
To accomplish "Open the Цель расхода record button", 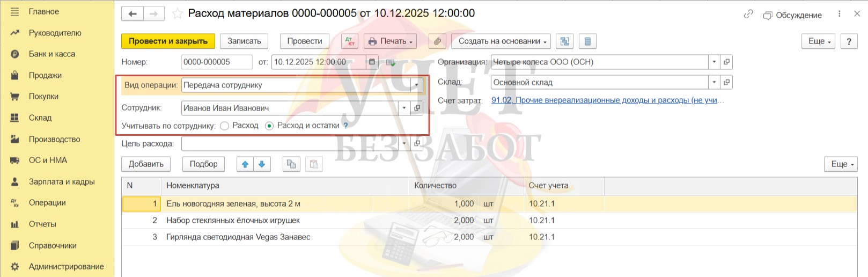I will (x=417, y=144).
